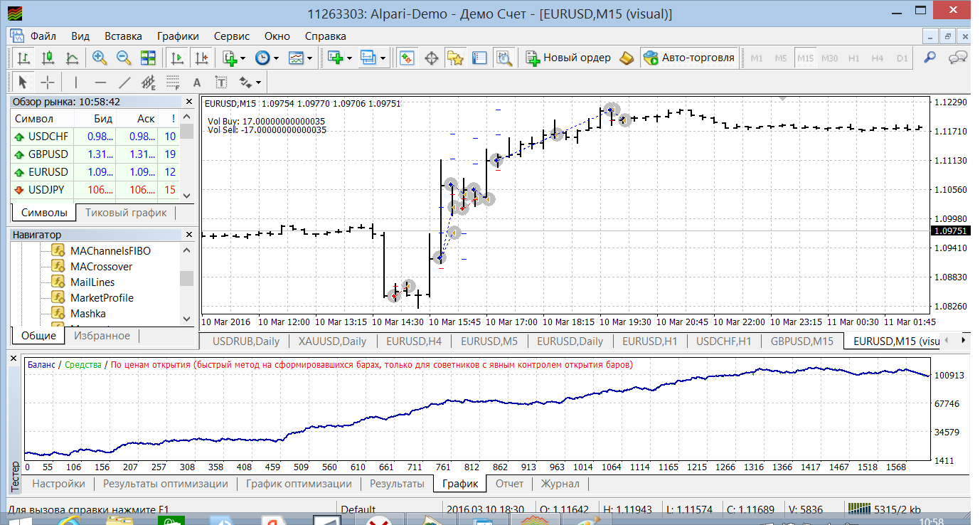Click the Новый ордер button
Screen dimensions: 980x525
568,58
